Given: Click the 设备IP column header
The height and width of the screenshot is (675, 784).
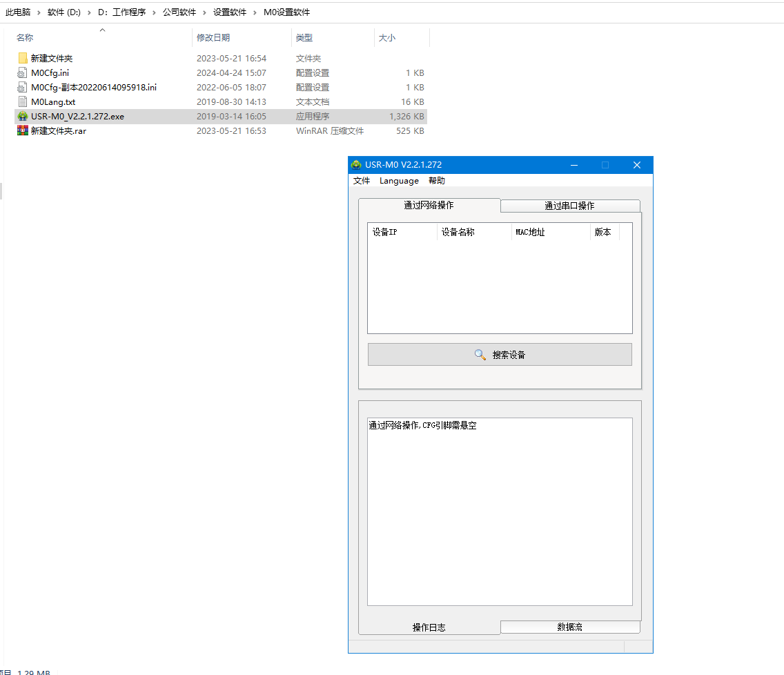Looking at the screenshot, I should coord(385,233).
